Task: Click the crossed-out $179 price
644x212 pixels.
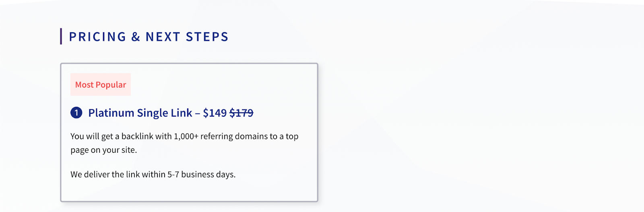Action: pyautogui.click(x=241, y=113)
